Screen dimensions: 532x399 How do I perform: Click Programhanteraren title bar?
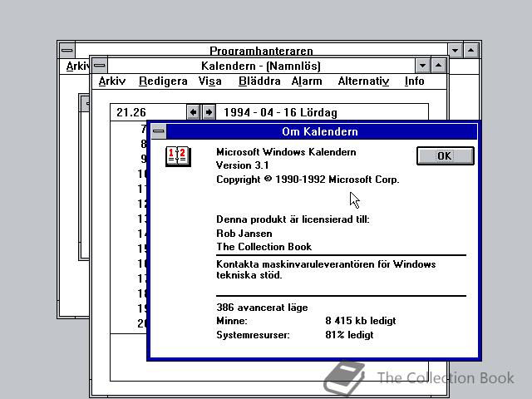[261, 50]
